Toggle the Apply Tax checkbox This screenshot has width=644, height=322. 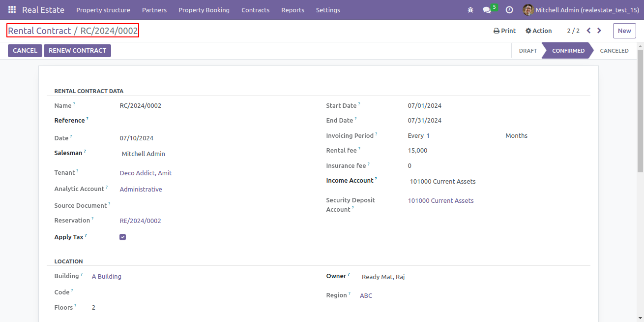coord(123,237)
